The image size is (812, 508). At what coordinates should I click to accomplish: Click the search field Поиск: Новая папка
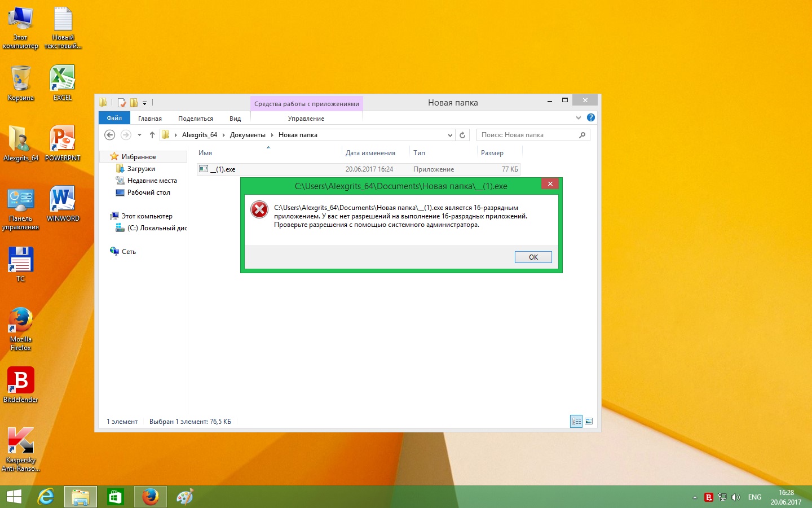527,135
